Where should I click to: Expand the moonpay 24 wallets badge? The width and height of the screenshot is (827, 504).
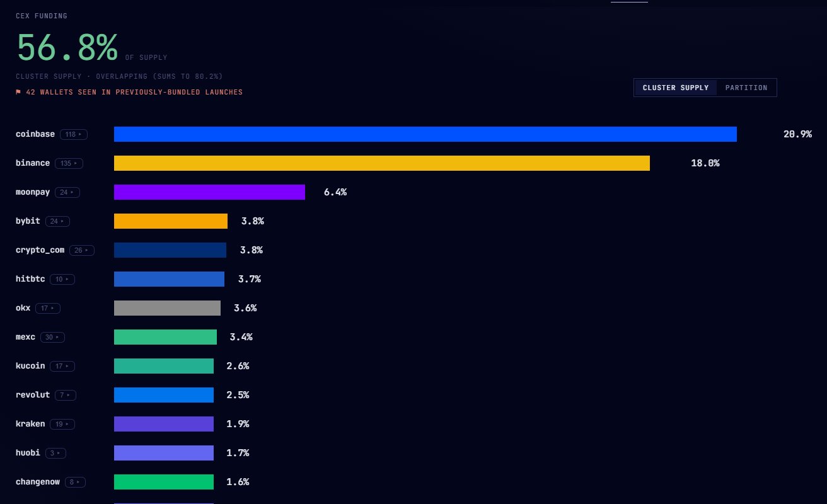pos(67,192)
